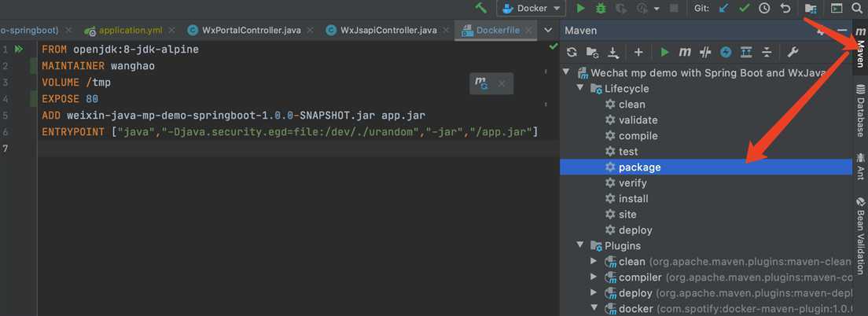
Task: Dismiss the floating Maven reload notification
Action: point(502,83)
